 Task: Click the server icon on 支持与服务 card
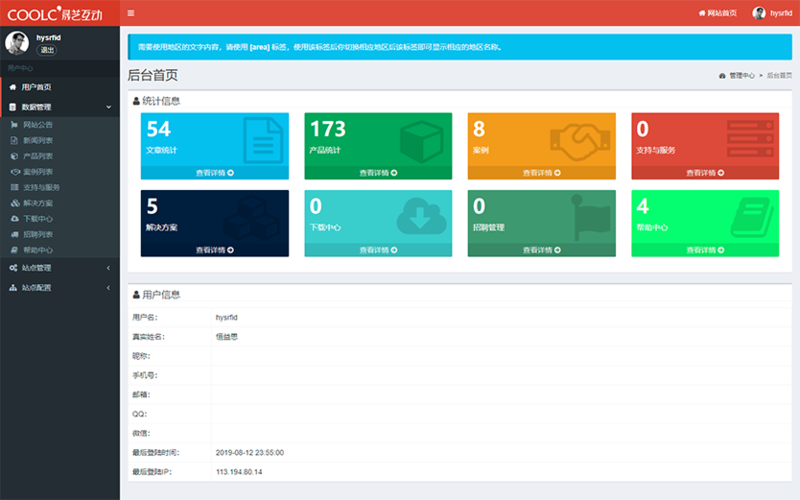coord(750,139)
